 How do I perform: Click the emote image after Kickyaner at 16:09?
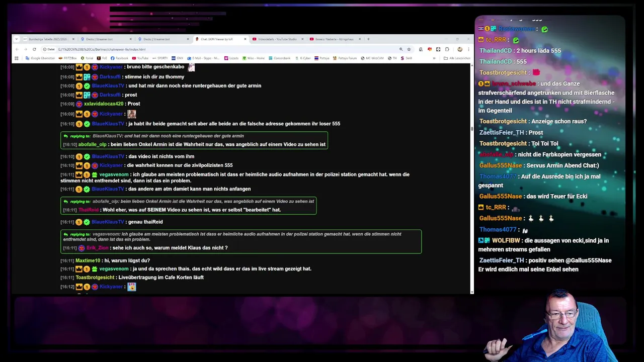click(132, 114)
